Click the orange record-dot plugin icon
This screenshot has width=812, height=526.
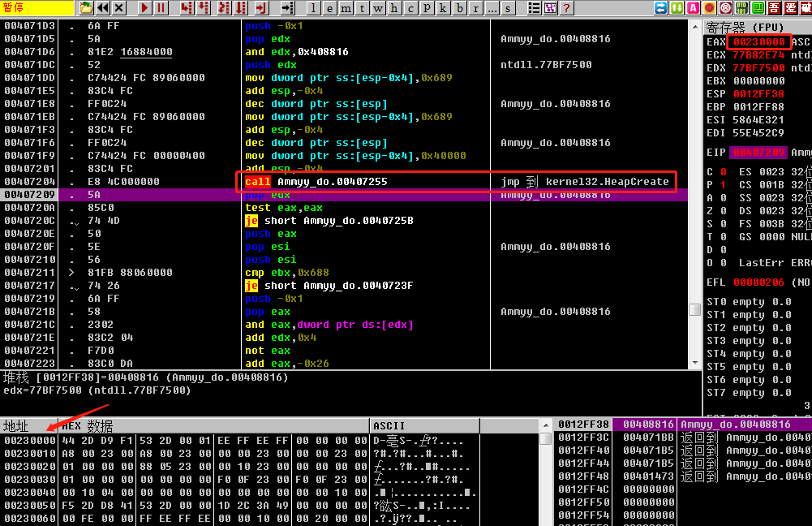click(x=710, y=8)
